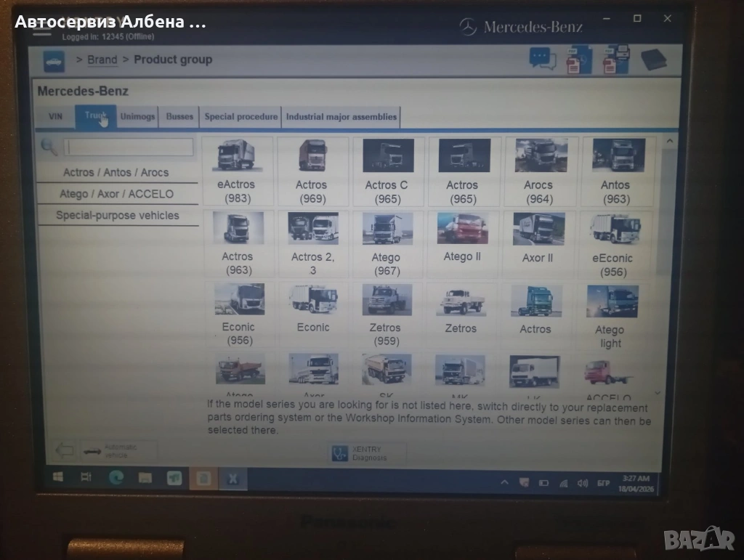Image resolution: width=744 pixels, height=560 pixels.
Task: Expand hidden system tray icons chevron
Action: coord(505,482)
